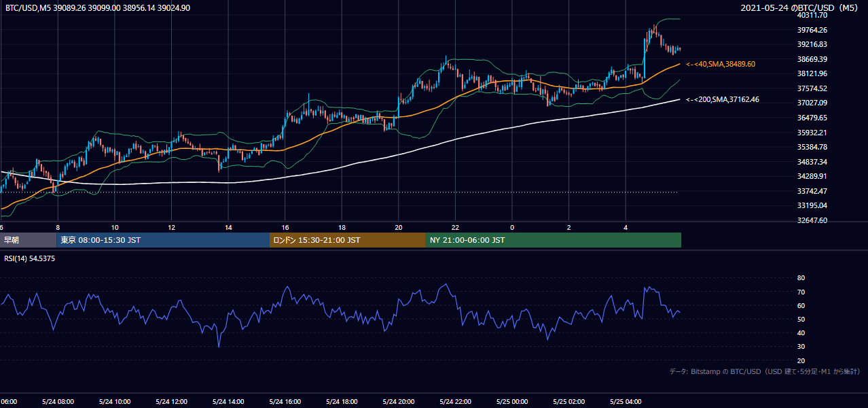
Task: Click the Bitstamp data source note
Action: tap(765, 371)
